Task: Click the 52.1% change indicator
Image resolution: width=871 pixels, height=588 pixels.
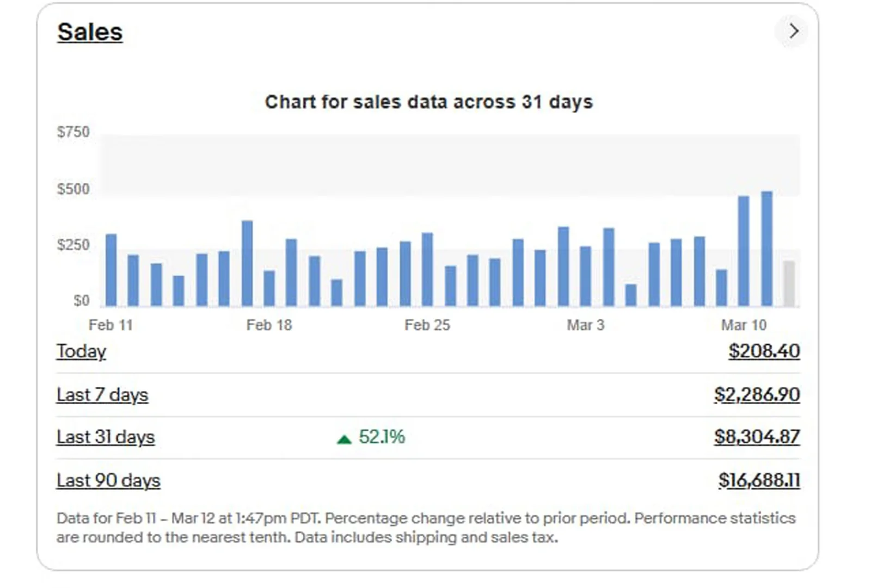Action: click(382, 437)
